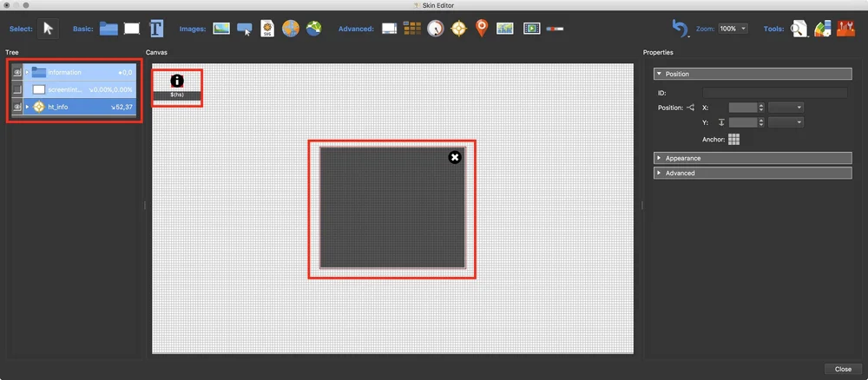
Task: Add a Container folder element
Action: (108, 29)
